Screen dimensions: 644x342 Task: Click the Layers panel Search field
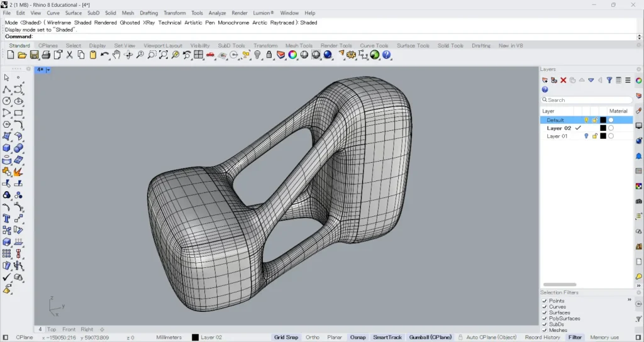click(587, 100)
